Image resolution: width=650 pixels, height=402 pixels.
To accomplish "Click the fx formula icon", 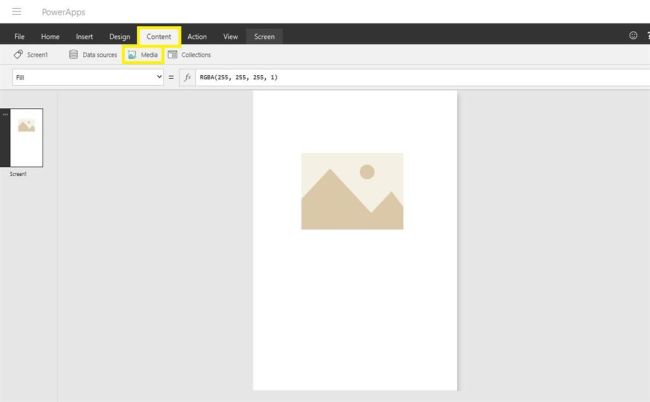I will tap(187, 77).
